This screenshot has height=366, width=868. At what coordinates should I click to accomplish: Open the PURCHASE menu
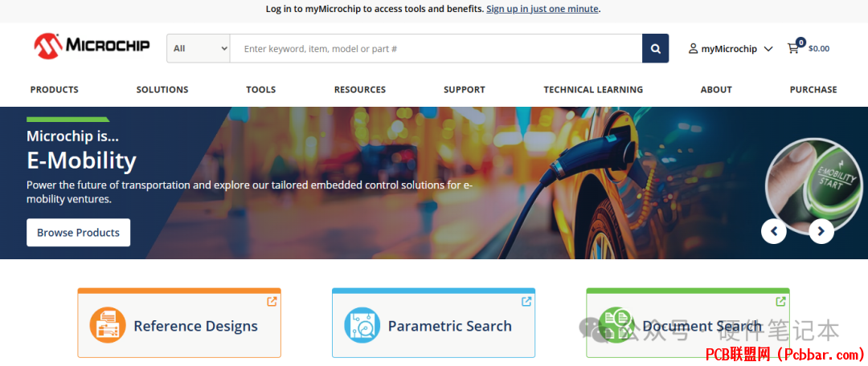tap(813, 90)
